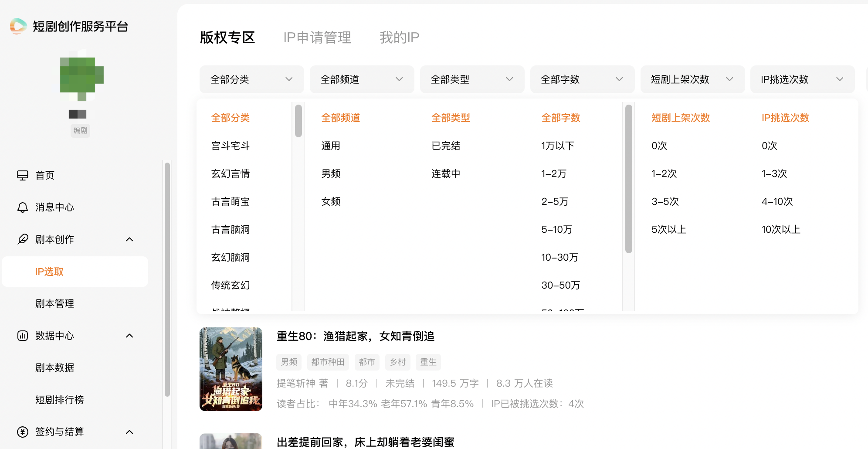Image resolution: width=868 pixels, height=449 pixels.
Task: Switch to the IP申请管理 tab
Action: [317, 37]
